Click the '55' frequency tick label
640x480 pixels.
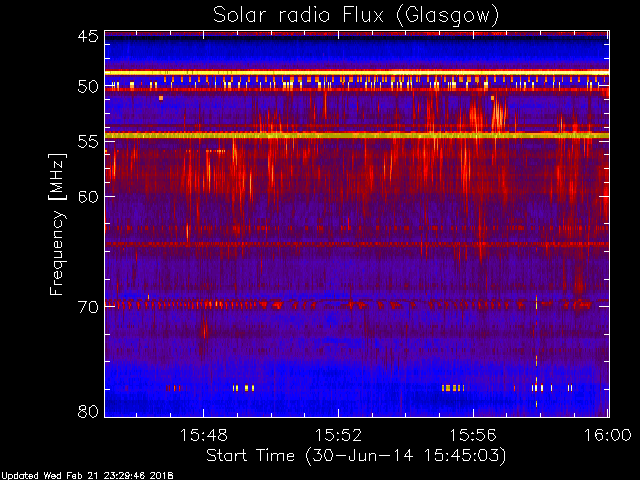pos(88,142)
